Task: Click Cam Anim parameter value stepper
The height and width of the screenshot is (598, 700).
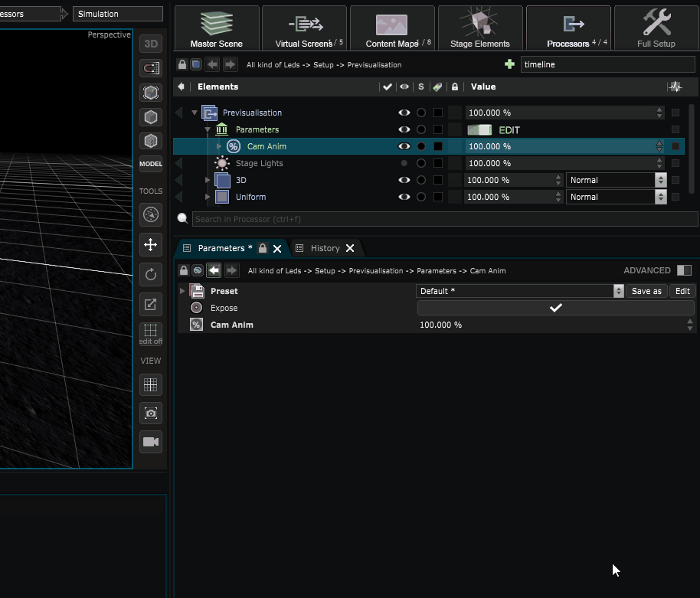Action: (x=690, y=325)
